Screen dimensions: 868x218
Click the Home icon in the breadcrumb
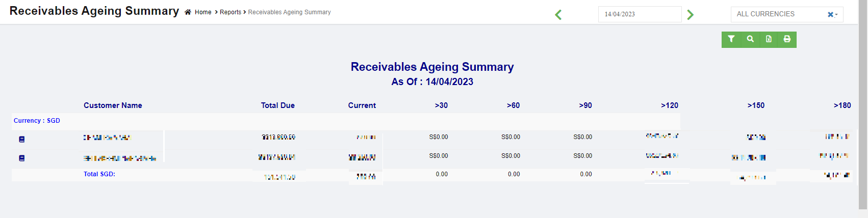coord(188,12)
